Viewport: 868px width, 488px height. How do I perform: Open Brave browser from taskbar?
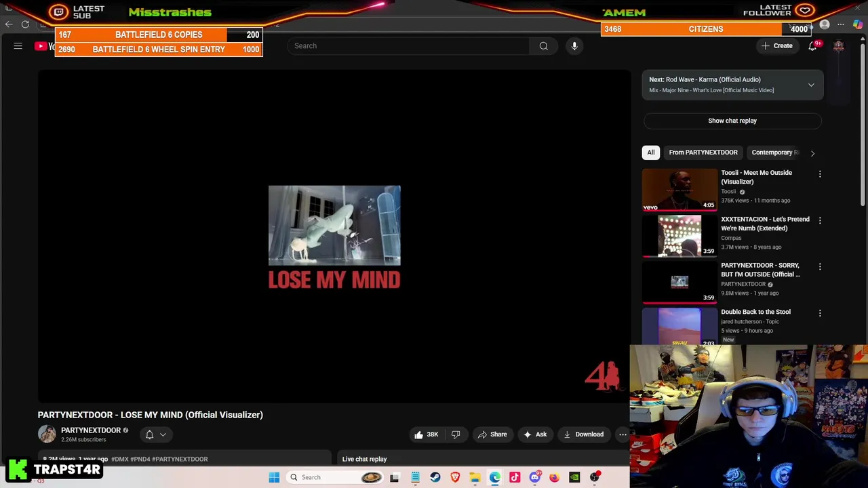tap(455, 477)
